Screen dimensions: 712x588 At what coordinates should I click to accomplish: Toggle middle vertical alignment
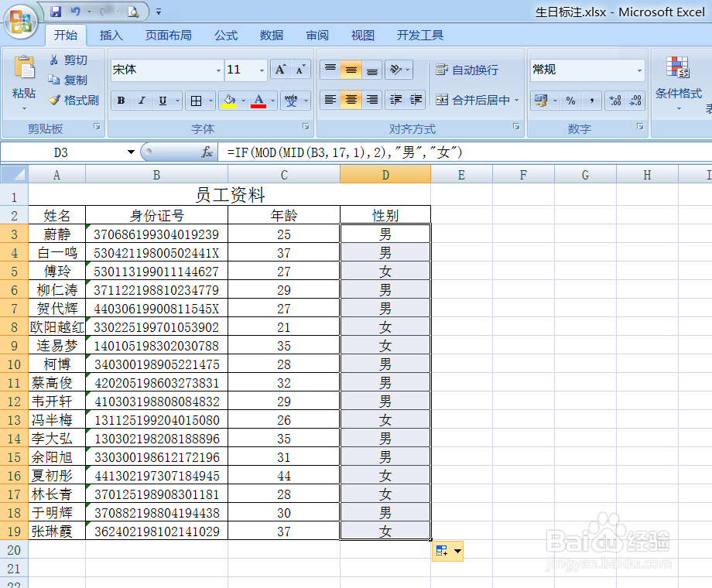click(351, 70)
